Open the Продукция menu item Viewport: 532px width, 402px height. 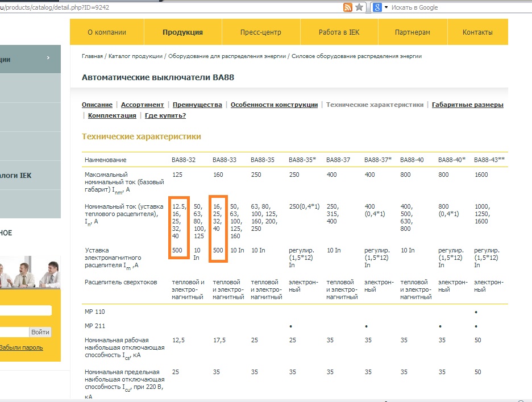[183, 32]
